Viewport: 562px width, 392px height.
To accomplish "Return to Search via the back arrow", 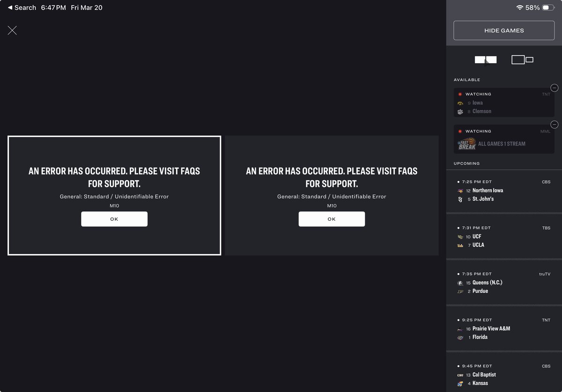I will pyautogui.click(x=22, y=7).
